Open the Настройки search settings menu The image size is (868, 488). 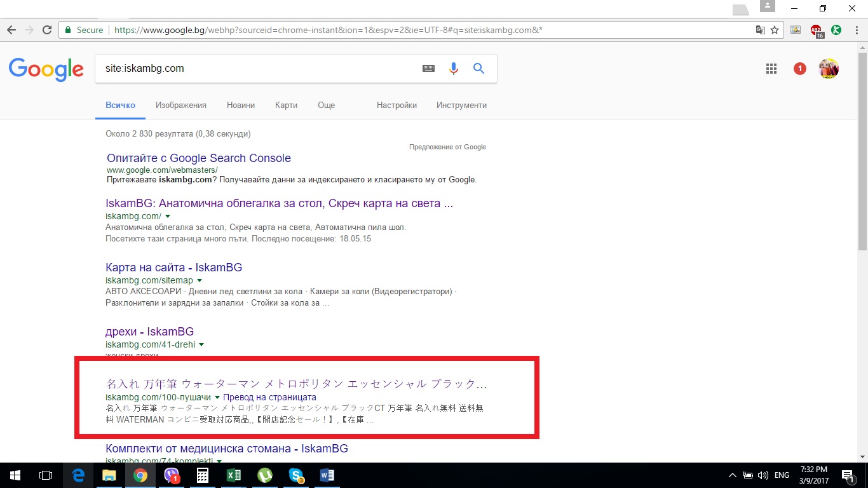[x=397, y=105]
